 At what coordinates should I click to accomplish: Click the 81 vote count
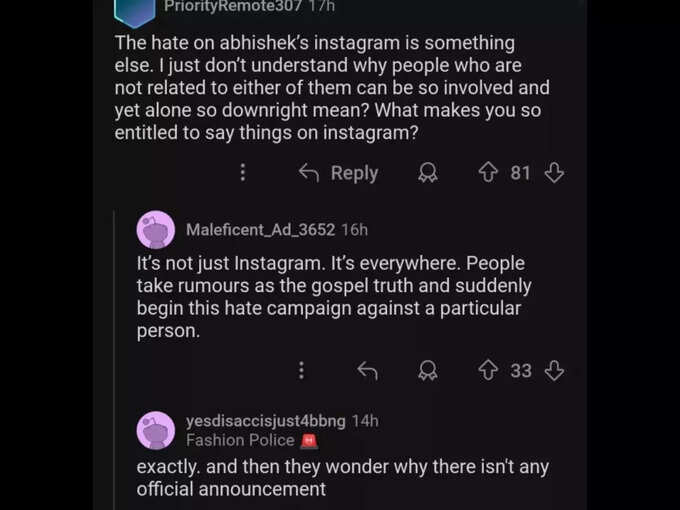click(x=520, y=173)
